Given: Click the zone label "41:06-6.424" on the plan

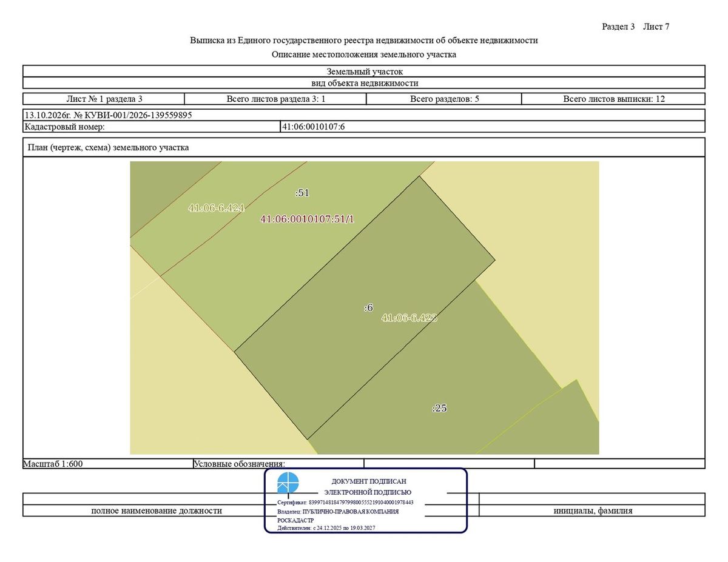Looking at the screenshot, I should [216, 208].
